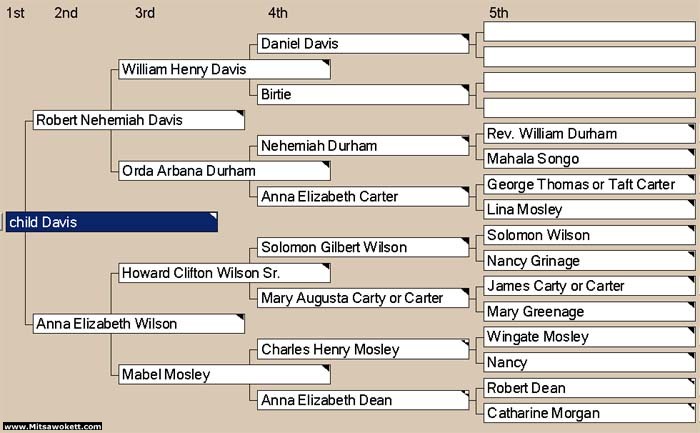The image size is (700, 433).
Task: Select Orda Arbana Durham box
Action: point(225,171)
